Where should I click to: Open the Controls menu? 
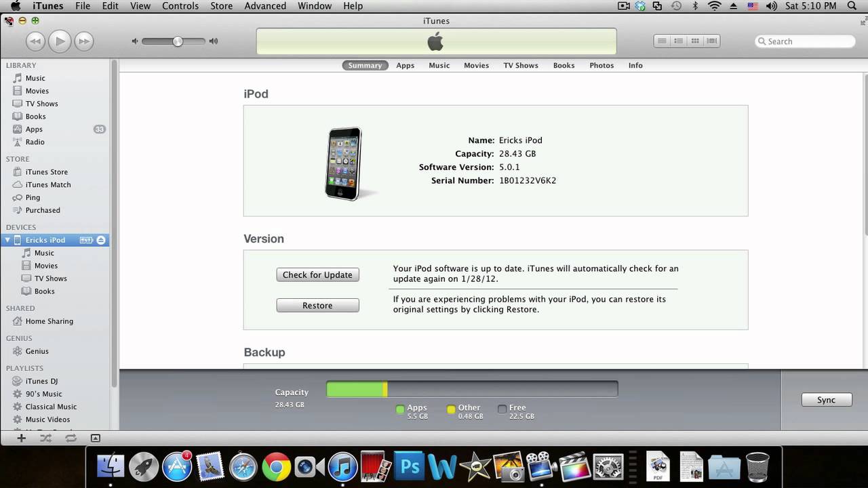180,6
